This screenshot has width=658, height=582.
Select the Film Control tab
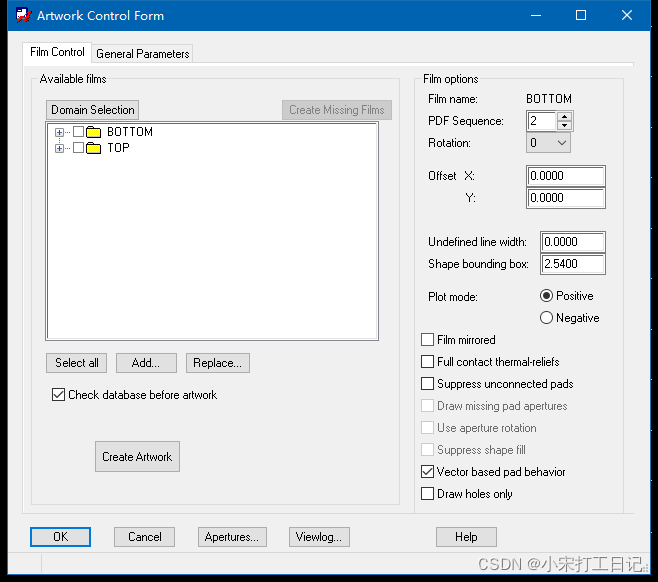57,52
